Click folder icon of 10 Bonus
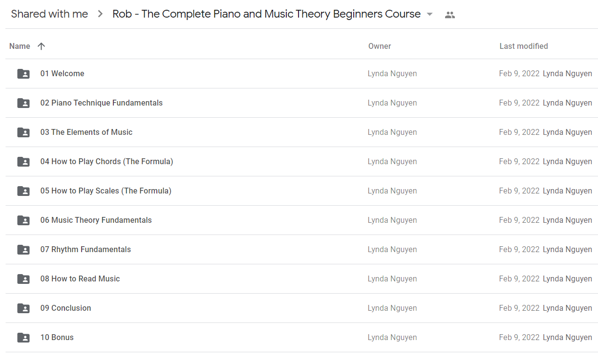Screen dimensions: 598x364 [23, 338]
